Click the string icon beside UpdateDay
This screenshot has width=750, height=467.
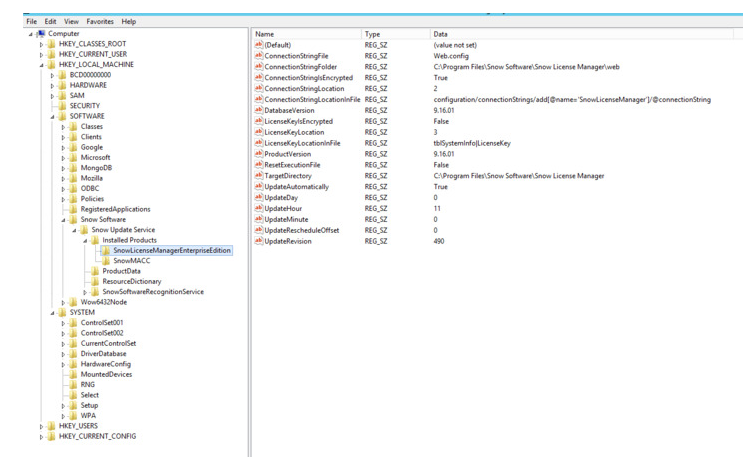(259, 198)
